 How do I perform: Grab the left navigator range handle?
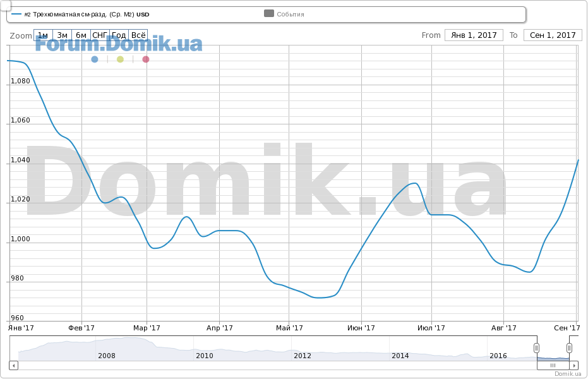tap(537, 348)
